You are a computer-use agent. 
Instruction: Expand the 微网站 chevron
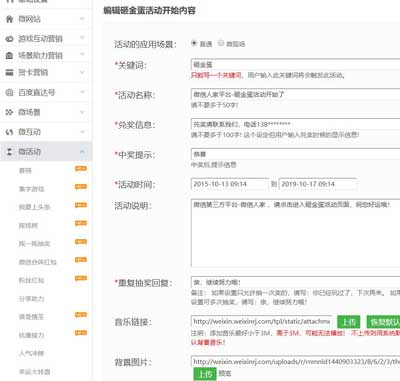[x=82, y=19]
